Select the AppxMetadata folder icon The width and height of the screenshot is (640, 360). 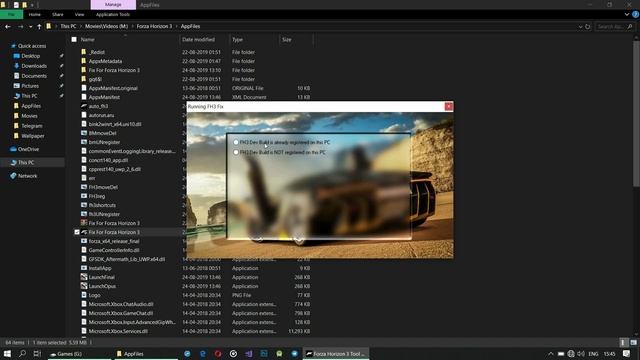pos(84,61)
